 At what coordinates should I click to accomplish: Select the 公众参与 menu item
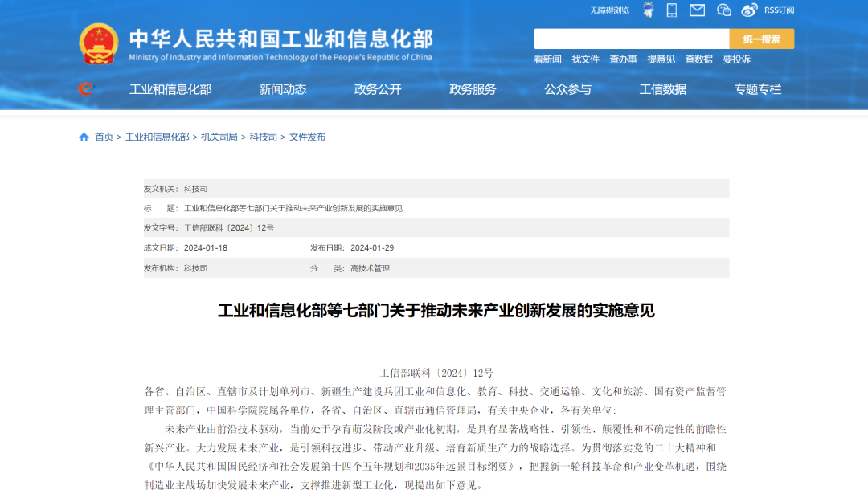pos(567,89)
